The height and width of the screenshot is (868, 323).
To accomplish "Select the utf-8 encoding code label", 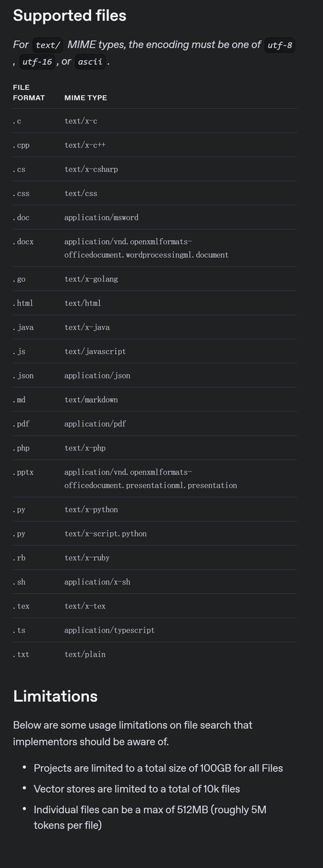I will click(x=280, y=45).
